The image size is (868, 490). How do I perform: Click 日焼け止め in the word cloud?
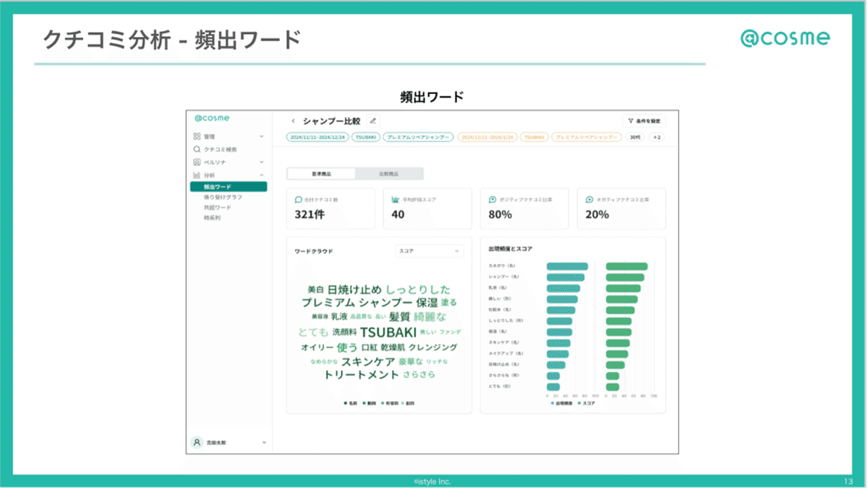354,290
